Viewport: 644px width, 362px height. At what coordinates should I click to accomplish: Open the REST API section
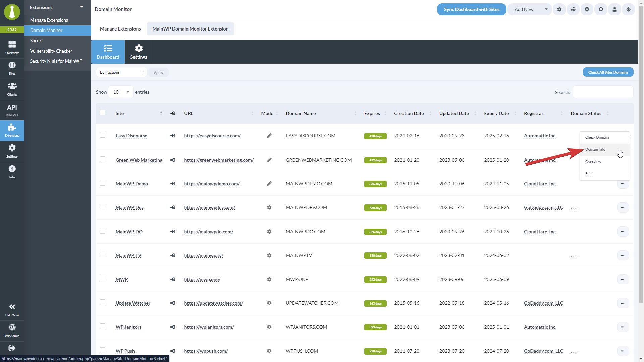(x=12, y=110)
